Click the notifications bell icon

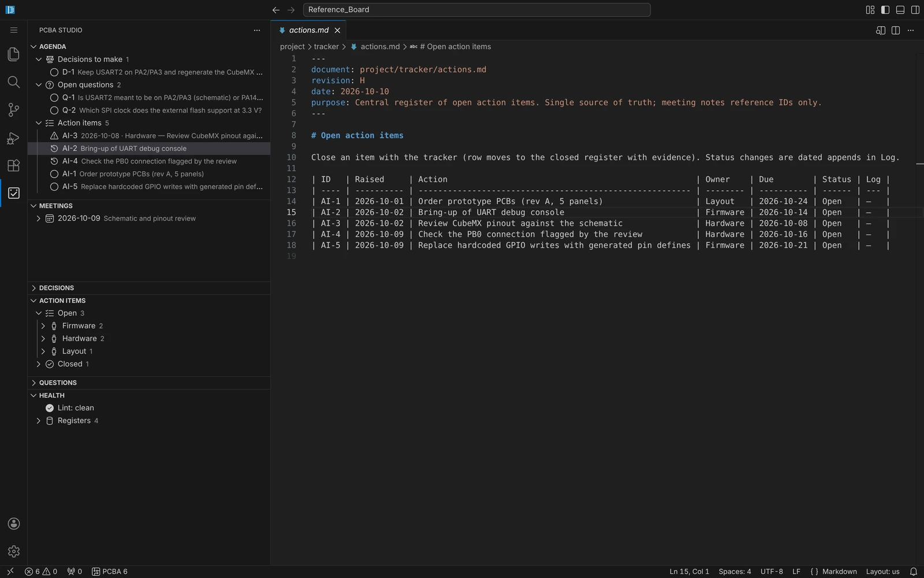click(914, 572)
